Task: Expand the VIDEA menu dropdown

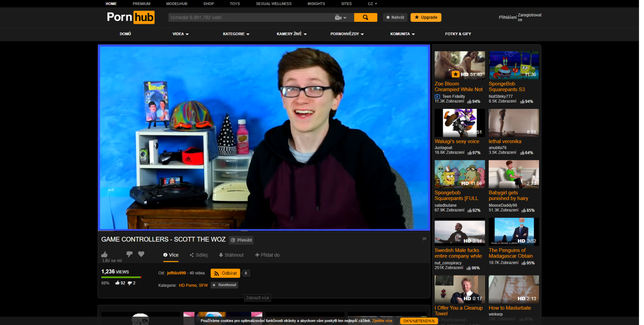Action: coord(181,34)
